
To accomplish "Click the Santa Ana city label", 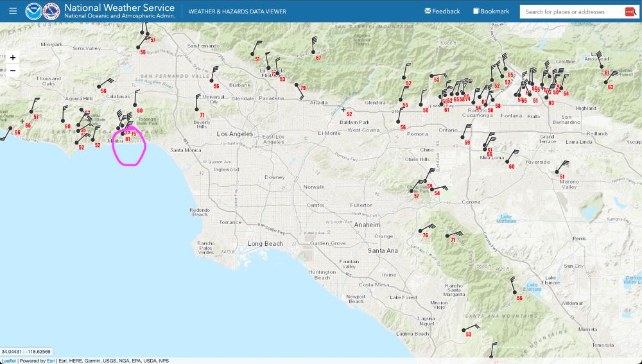I will [x=382, y=250].
